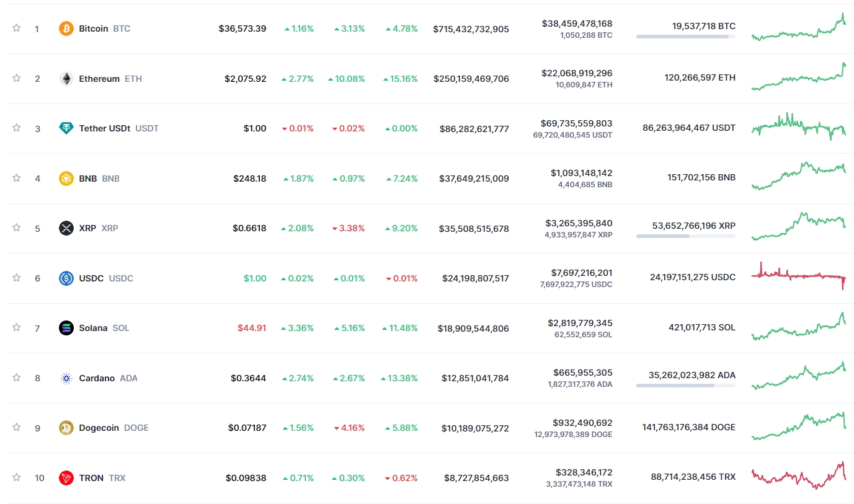The height and width of the screenshot is (504, 854).
Task: Click Cardano's circulating supply progress bar
Action: [x=685, y=386]
